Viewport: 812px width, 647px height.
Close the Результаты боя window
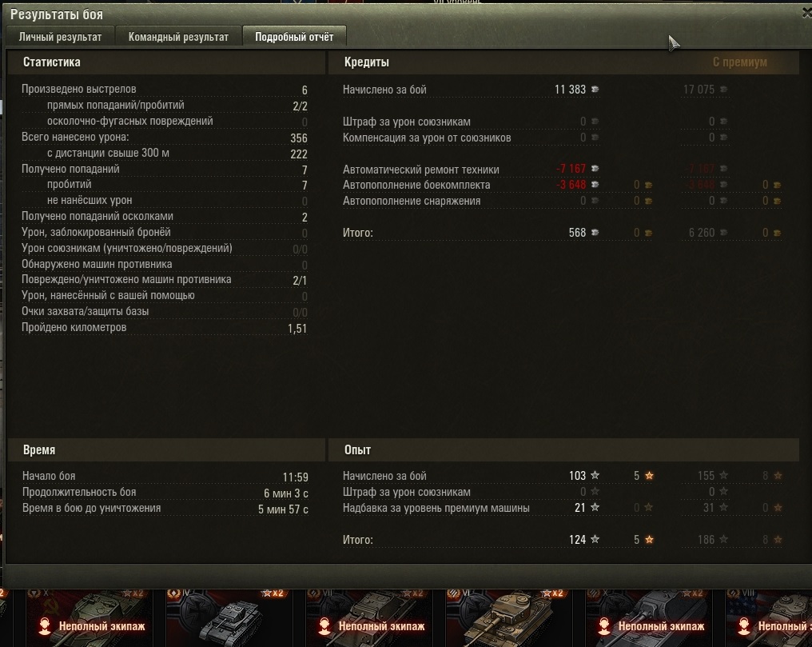(x=806, y=14)
